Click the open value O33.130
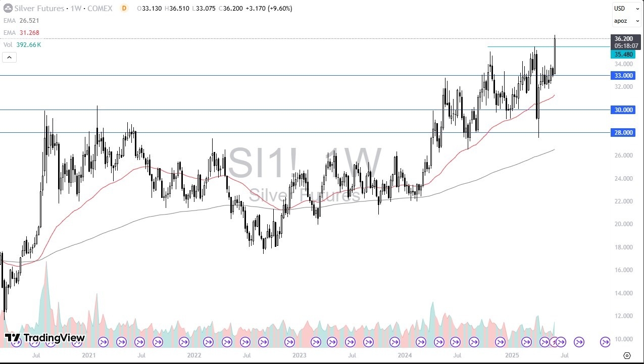Viewport: 644px width, 364px height. pos(150,9)
